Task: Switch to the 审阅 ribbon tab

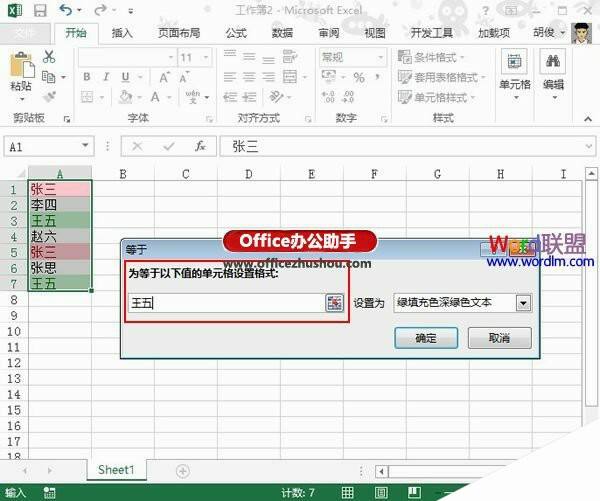Action: (x=329, y=33)
